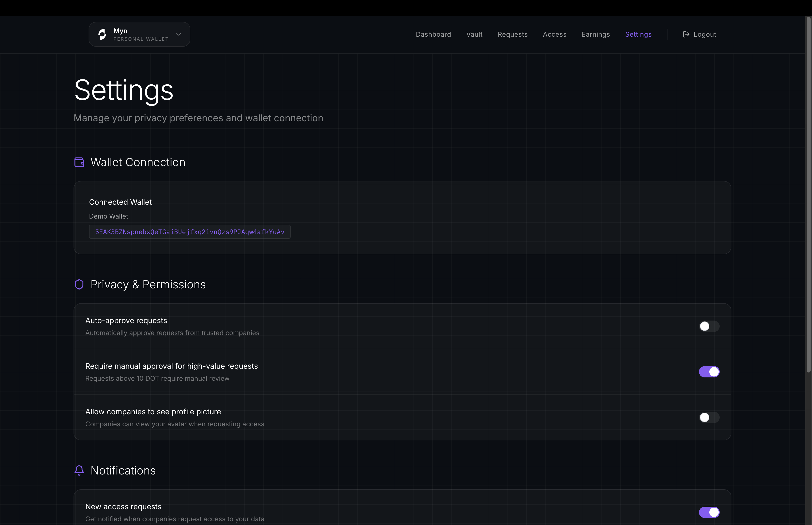Go to the Vault page
The height and width of the screenshot is (525, 812).
tap(474, 35)
